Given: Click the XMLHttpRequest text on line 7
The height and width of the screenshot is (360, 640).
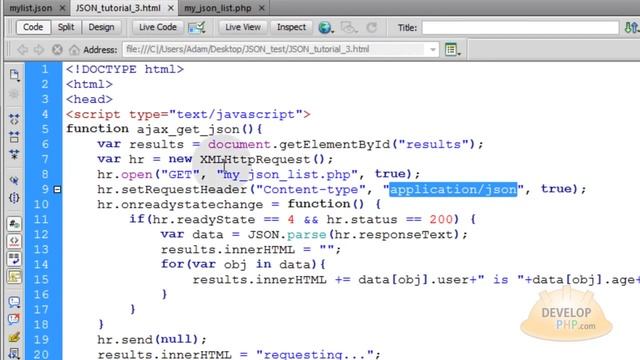Looking at the screenshot, I should point(255,159).
